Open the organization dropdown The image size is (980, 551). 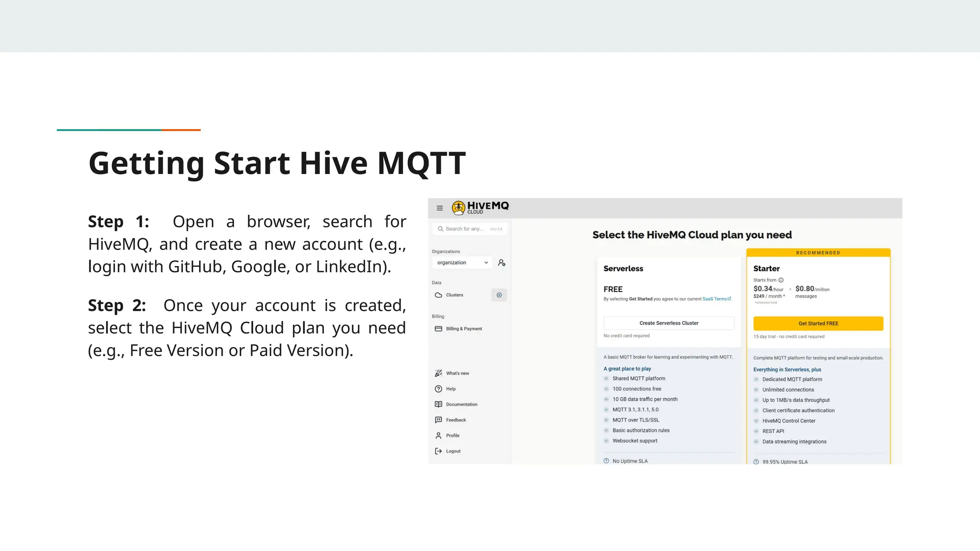tap(462, 263)
